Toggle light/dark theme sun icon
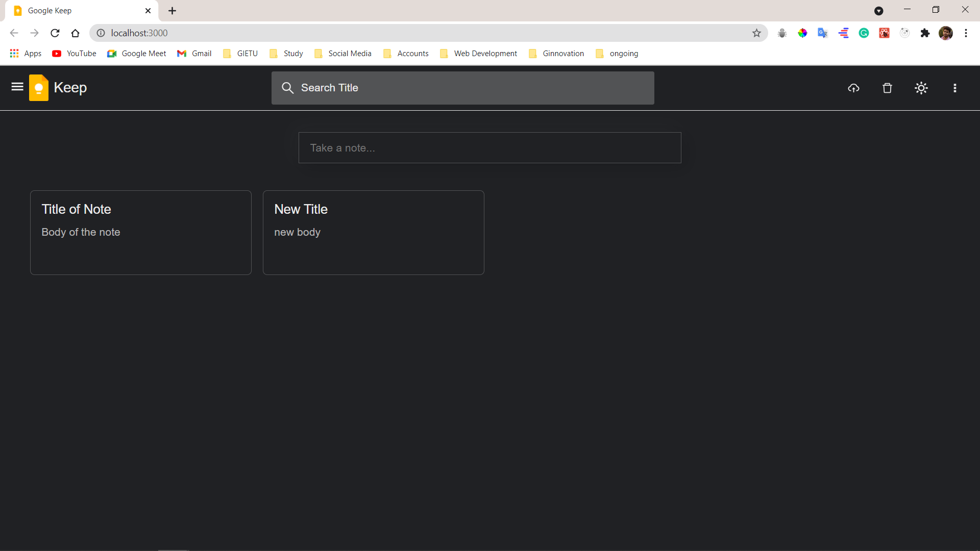Screen dimensions: 980x551 (x=921, y=88)
